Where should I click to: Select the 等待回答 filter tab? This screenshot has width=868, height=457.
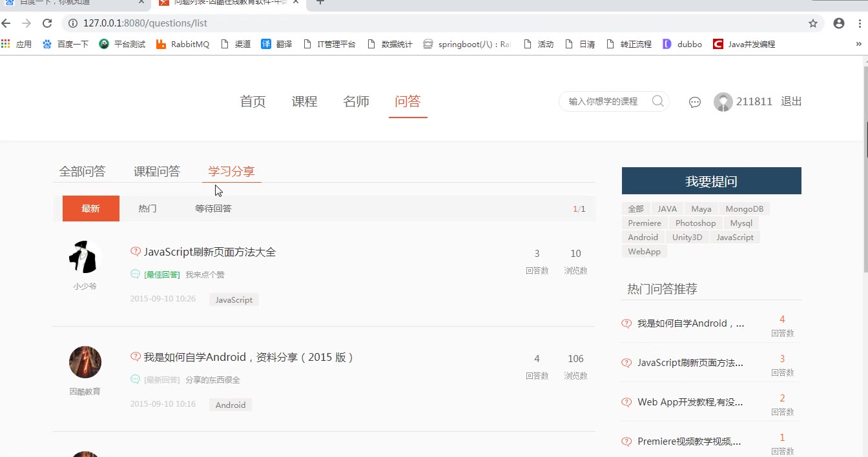[x=213, y=208]
